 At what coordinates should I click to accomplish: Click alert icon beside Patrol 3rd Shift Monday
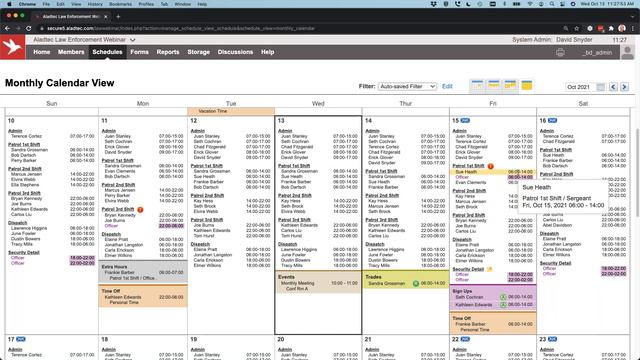(140, 209)
